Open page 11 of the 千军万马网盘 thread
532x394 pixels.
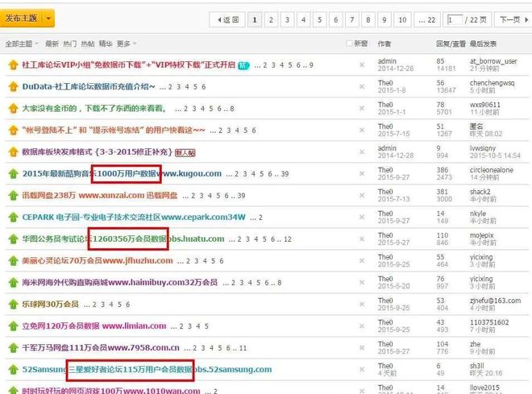pyautogui.click(x=243, y=348)
